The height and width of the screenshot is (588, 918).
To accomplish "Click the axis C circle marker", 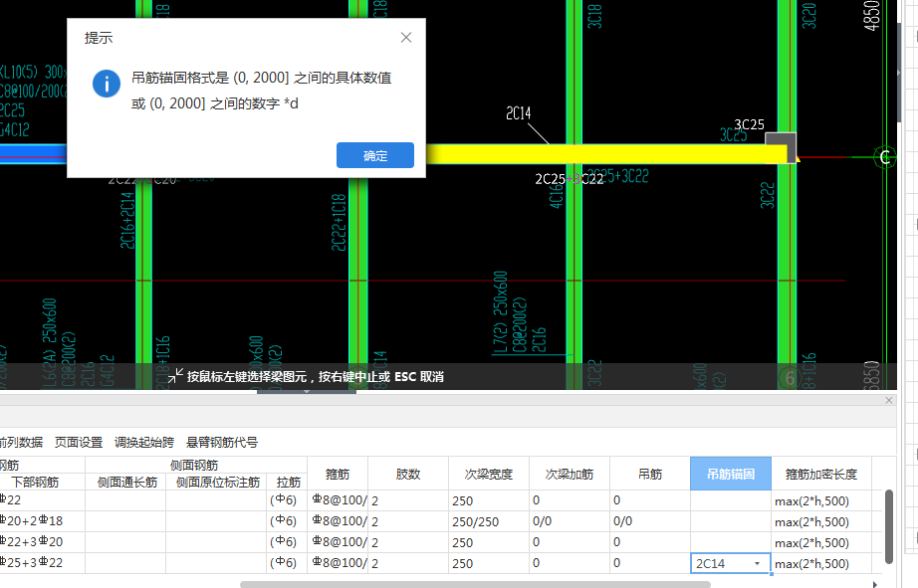I will pos(884,157).
